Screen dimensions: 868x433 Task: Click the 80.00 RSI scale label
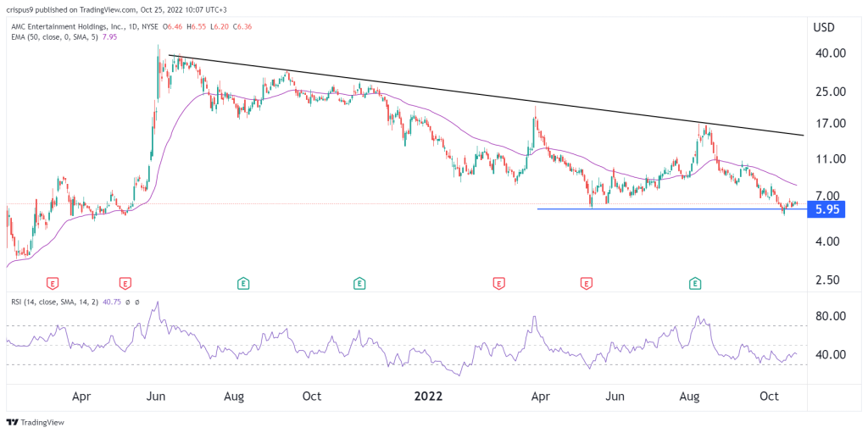click(x=829, y=316)
